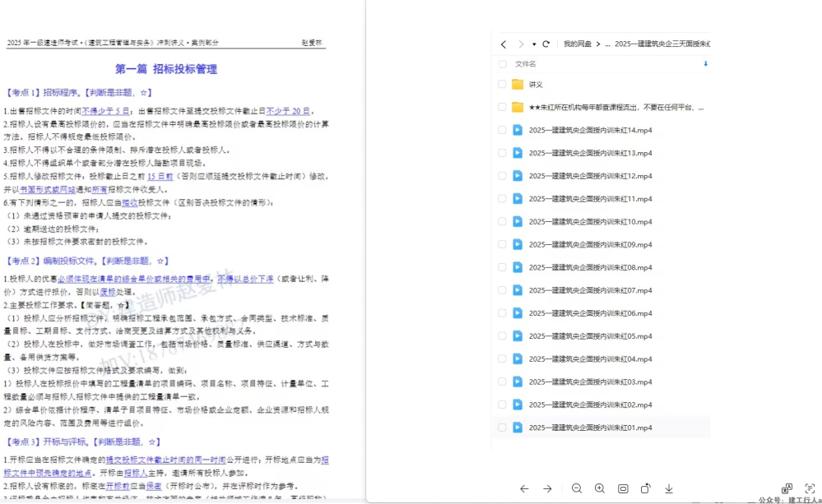Click the file name 2025一建建筑央企面授内训朱红11.mp4
Viewport: 822px width, 504px height.
(590, 199)
